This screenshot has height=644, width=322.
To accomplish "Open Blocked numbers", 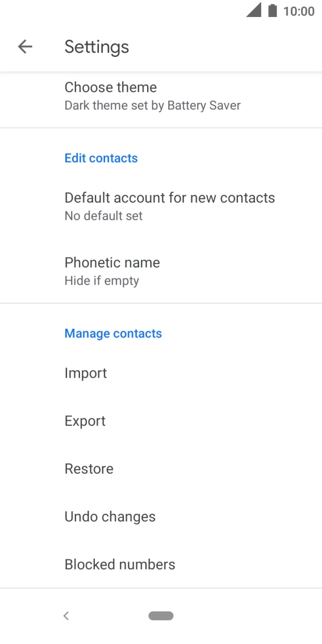I will (x=161, y=564).
